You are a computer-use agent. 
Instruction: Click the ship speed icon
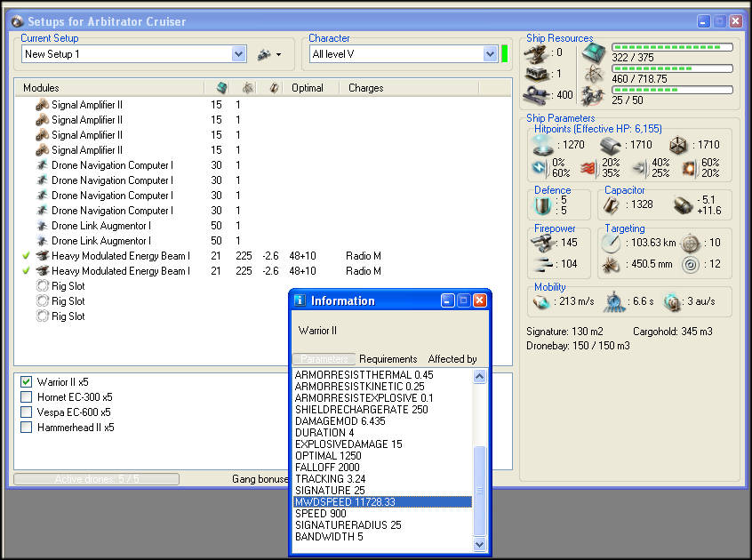click(541, 302)
